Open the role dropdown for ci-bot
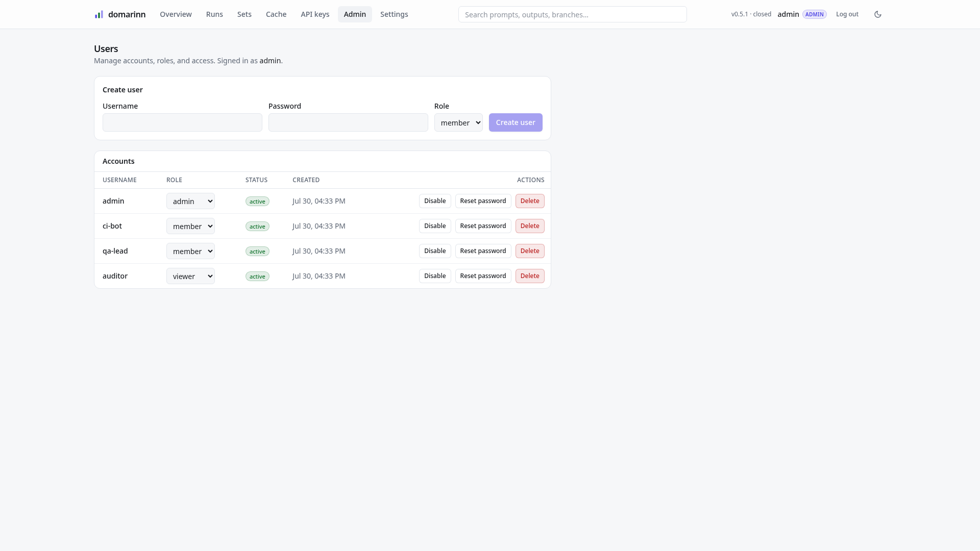This screenshot has width=980, height=551. pos(190,226)
